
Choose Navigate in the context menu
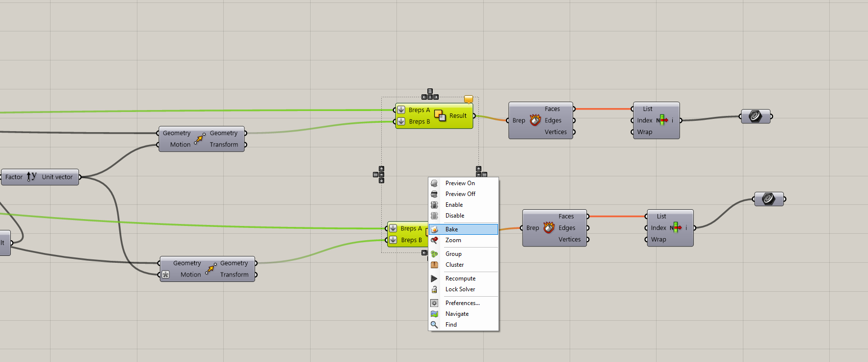463,314
